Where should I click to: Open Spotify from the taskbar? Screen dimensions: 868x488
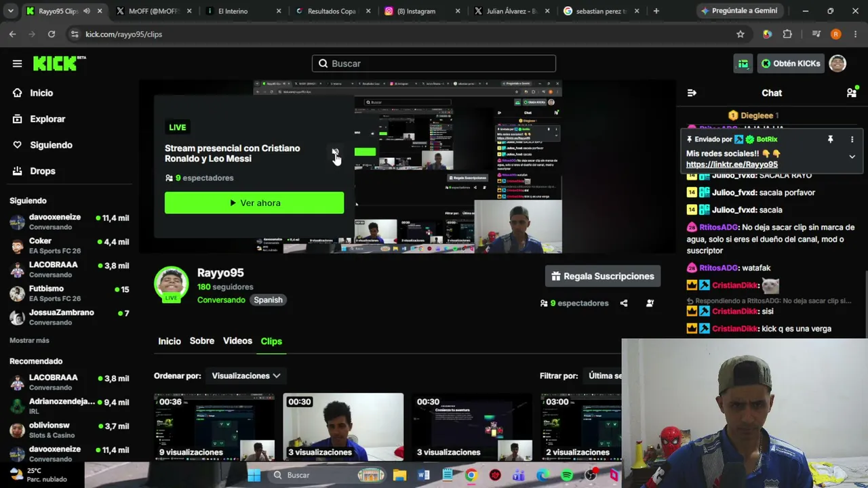click(567, 475)
